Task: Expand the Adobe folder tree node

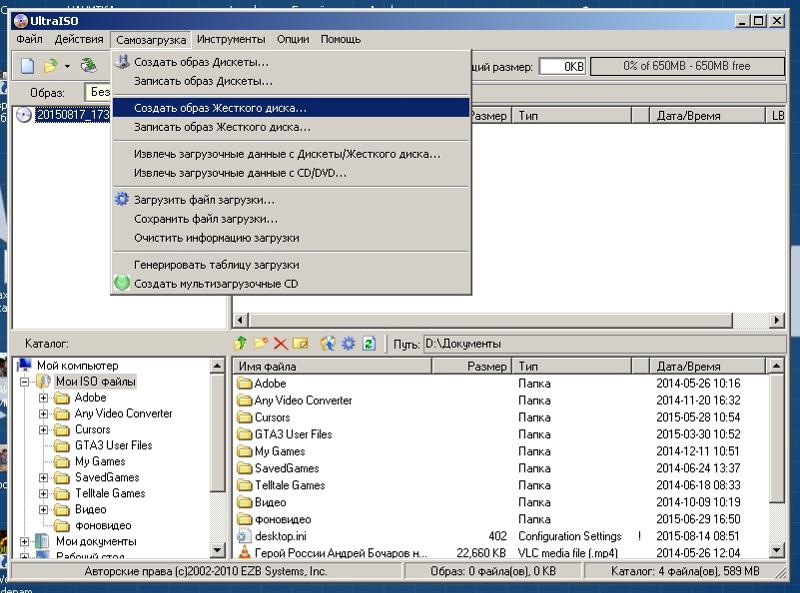Action: [x=43, y=398]
